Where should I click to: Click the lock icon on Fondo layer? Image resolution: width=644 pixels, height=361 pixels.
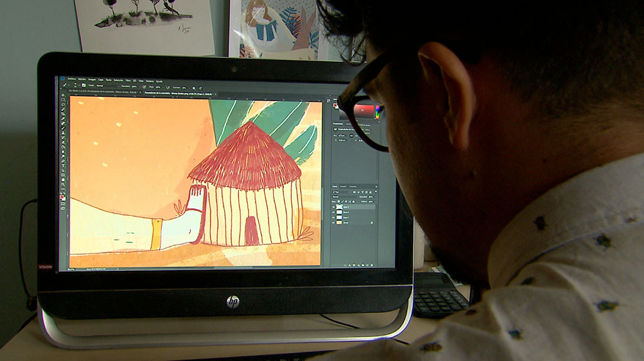[372, 222]
